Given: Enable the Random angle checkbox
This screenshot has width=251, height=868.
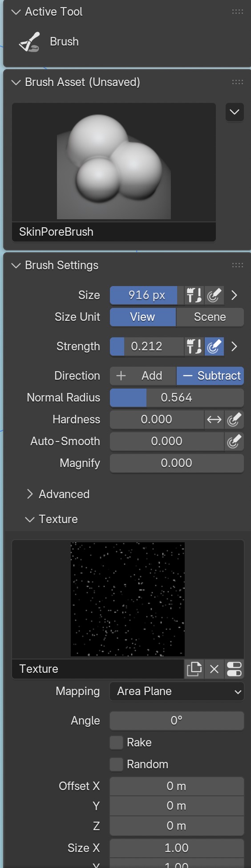Looking at the screenshot, I should pyautogui.click(x=117, y=764).
